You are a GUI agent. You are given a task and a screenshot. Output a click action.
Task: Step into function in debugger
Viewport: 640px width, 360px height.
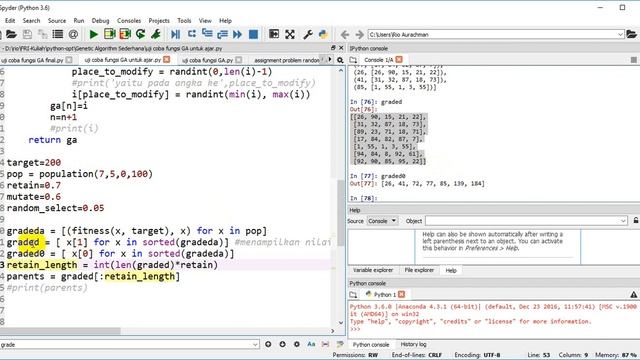207,34
